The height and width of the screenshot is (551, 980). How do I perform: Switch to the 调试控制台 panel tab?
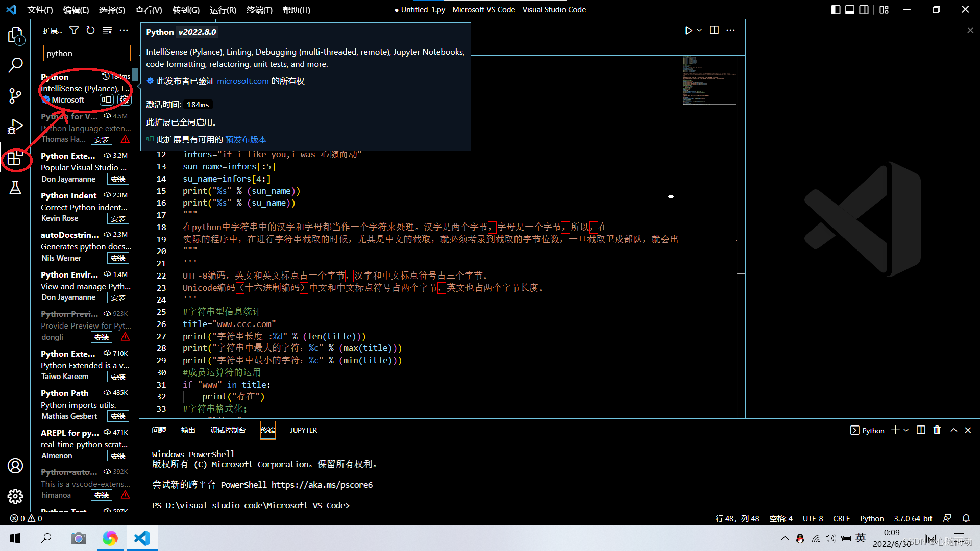pos(228,430)
